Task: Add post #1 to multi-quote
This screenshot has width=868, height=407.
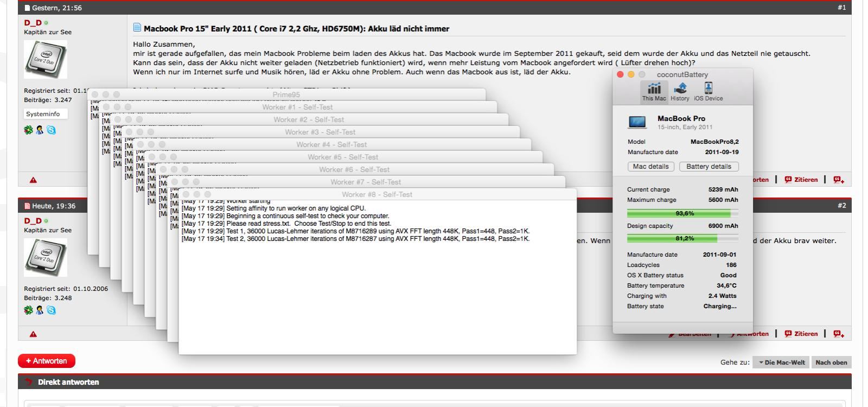Action: click(x=839, y=180)
